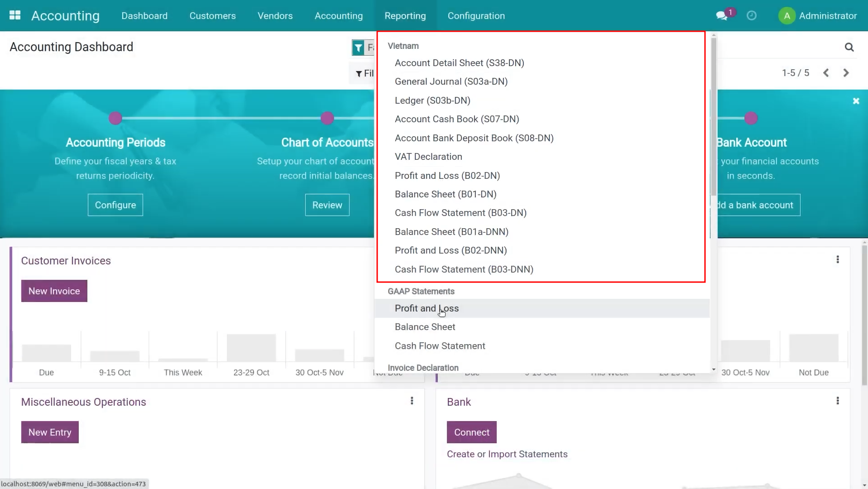Click the Configure accounting periods button
Image resolution: width=868 pixels, height=489 pixels.
(115, 205)
